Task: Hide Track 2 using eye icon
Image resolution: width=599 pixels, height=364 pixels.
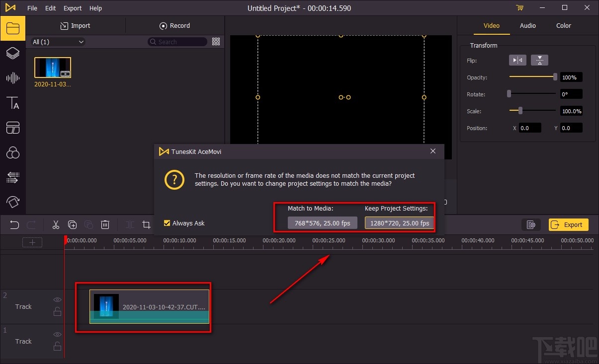Action: (57, 300)
